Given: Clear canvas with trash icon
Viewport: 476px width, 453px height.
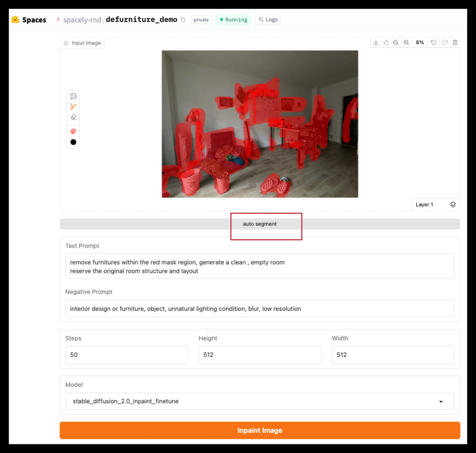Looking at the screenshot, I should (455, 42).
